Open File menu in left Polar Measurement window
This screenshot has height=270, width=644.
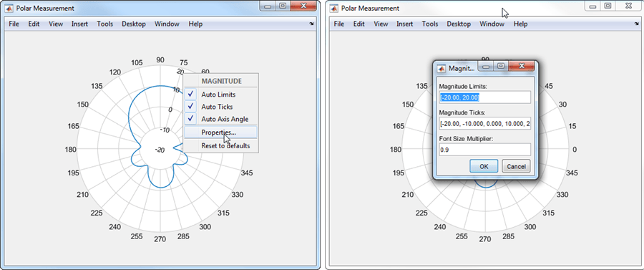click(x=14, y=24)
